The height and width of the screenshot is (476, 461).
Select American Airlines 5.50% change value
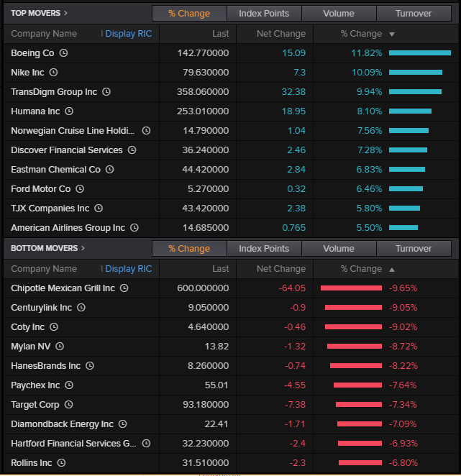pyautogui.click(x=369, y=228)
